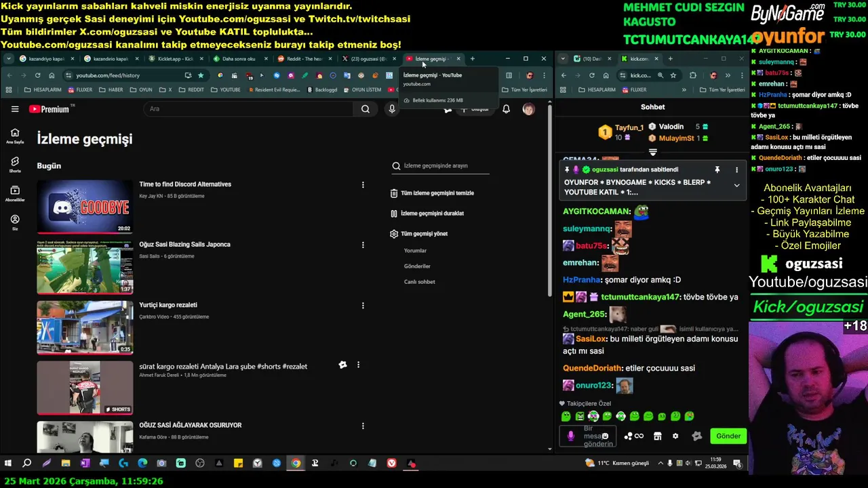
Task: Open options for 'Time to find Discord Alternatives'
Action: coord(363,184)
